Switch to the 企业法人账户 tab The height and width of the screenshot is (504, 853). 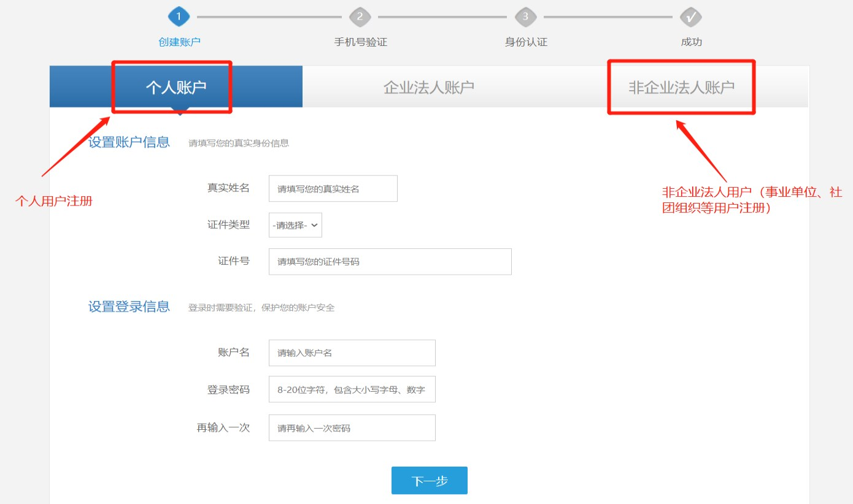coord(428,87)
